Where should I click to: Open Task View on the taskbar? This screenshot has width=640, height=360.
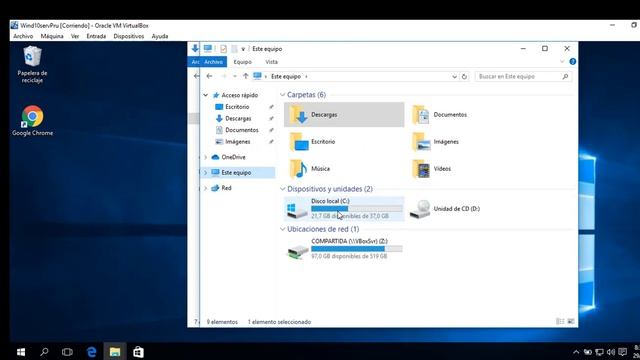[x=67, y=352]
